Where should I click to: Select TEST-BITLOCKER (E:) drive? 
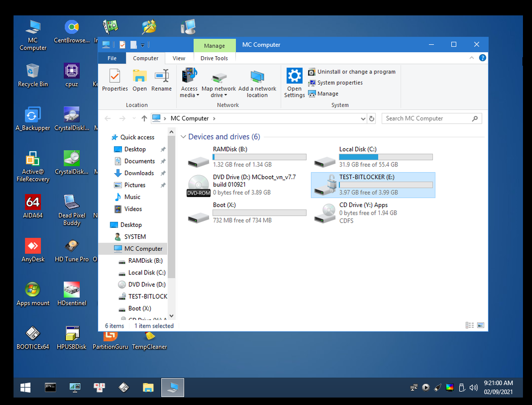coord(373,185)
